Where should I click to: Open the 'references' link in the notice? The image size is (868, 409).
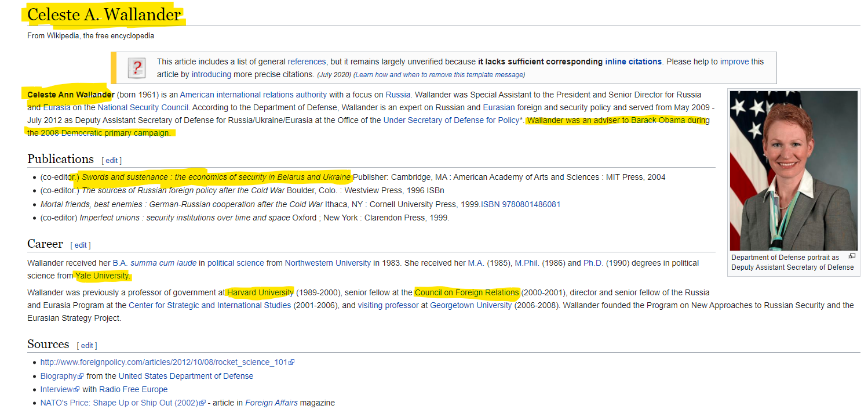(307, 61)
